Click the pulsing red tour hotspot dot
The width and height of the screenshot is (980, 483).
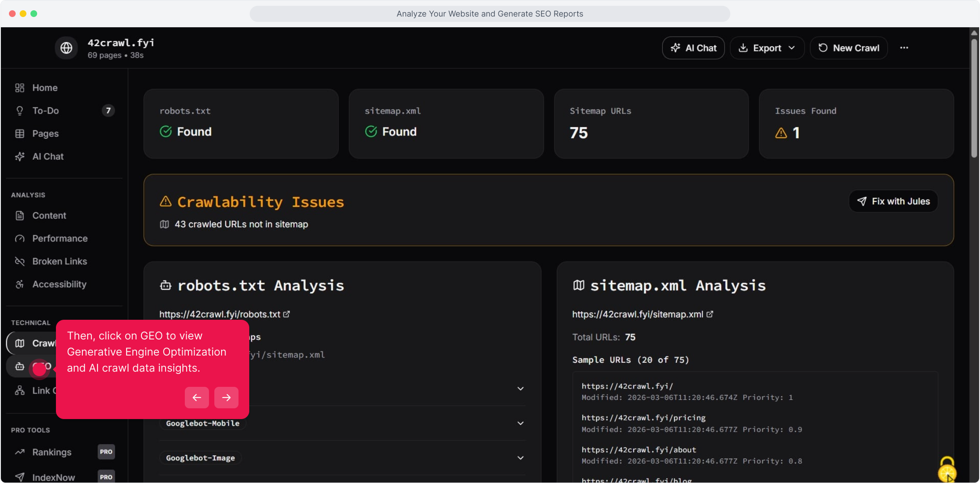[x=39, y=369]
